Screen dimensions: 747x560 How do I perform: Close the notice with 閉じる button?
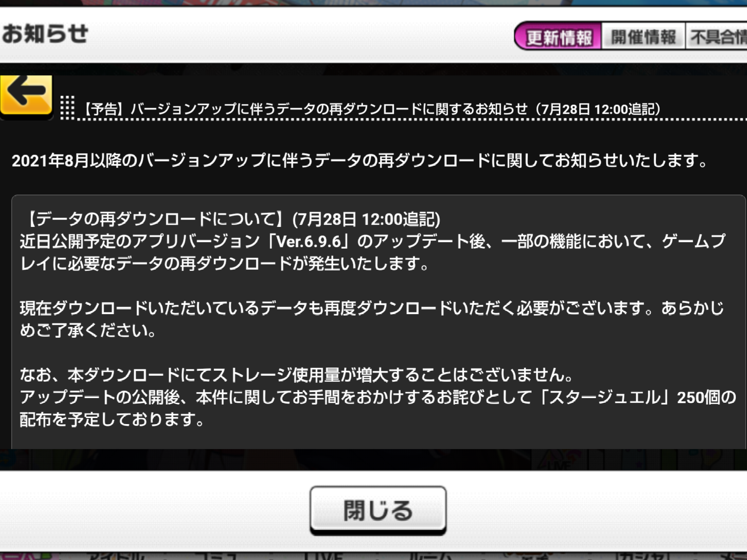click(378, 510)
